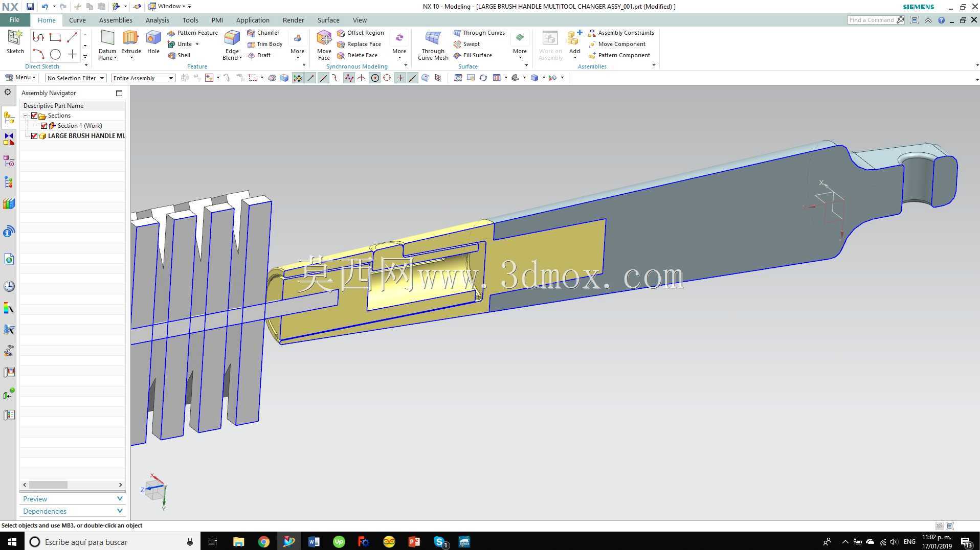Toggle the midpoint snap button
The height and width of the screenshot is (550, 980).
point(323,78)
